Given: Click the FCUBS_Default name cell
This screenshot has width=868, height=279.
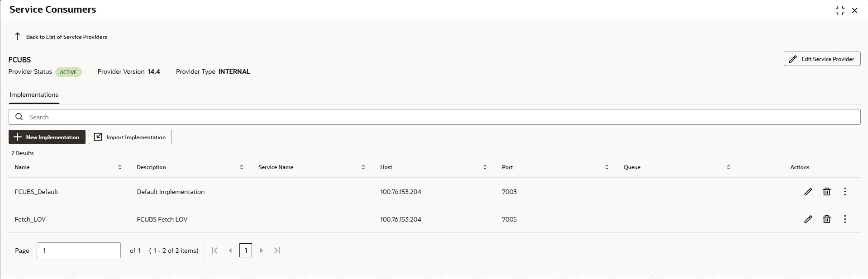Looking at the screenshot, I should point(36,192).
